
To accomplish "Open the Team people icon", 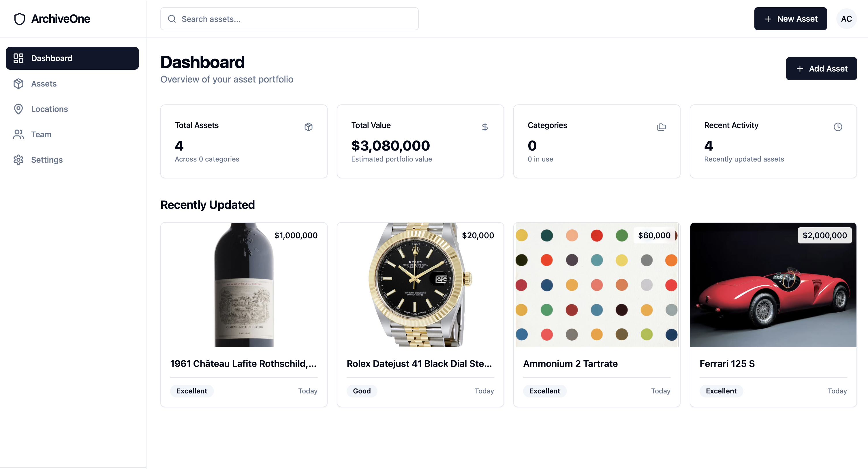I will (18, 134).
